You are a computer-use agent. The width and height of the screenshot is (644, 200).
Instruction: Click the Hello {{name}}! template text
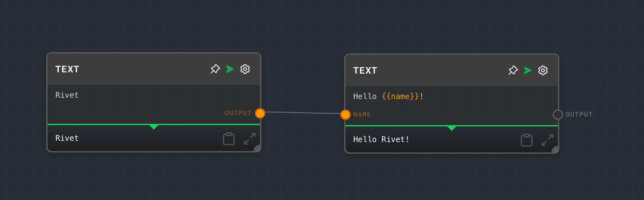pyautogui.click(x=388, y=96)
